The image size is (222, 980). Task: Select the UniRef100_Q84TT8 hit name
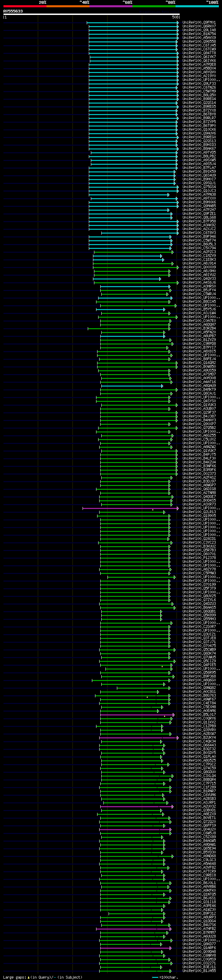coord(199,53)
